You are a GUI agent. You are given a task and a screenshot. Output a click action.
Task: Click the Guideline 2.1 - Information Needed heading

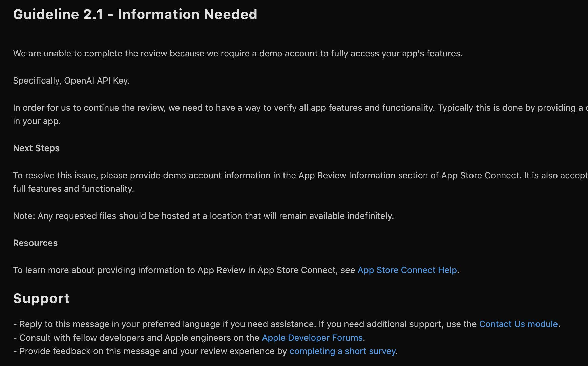click(135, 14)
